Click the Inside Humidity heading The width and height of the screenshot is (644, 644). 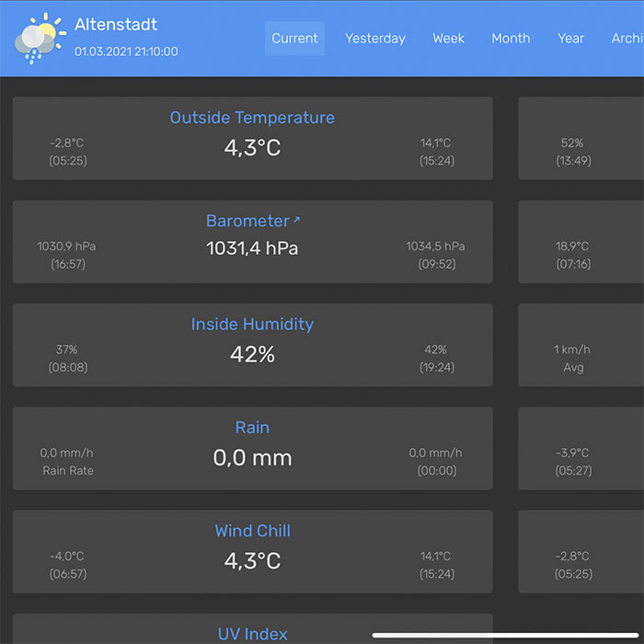pos(252,324)
